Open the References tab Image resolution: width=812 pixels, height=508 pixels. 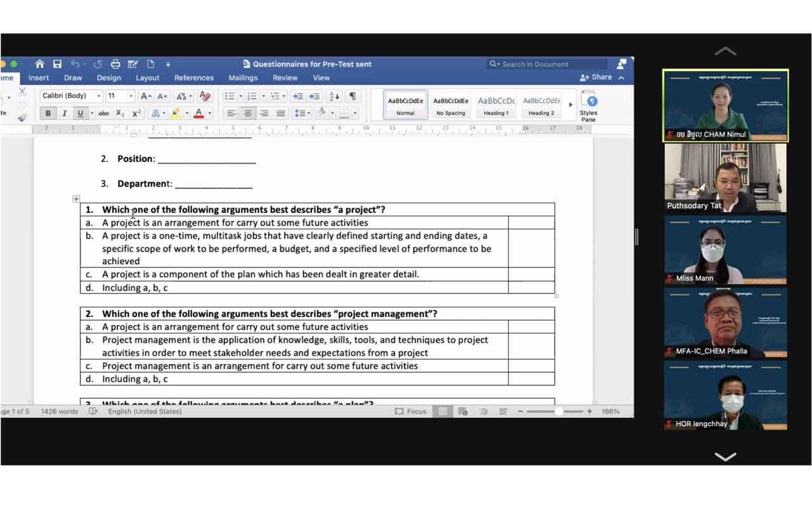[x=194, y=77]
